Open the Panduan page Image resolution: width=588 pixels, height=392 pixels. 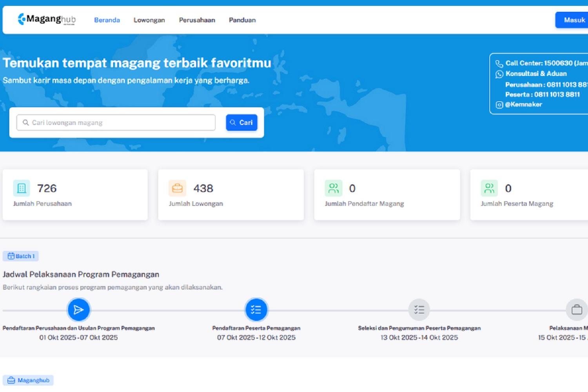coord(242,20)
